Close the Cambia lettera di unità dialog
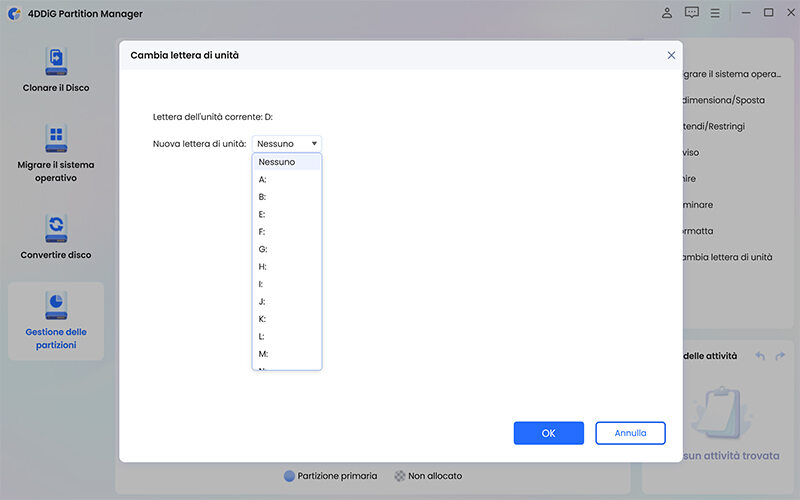The image size is (800, 500). pyautogui.click(x=671, y=55)
